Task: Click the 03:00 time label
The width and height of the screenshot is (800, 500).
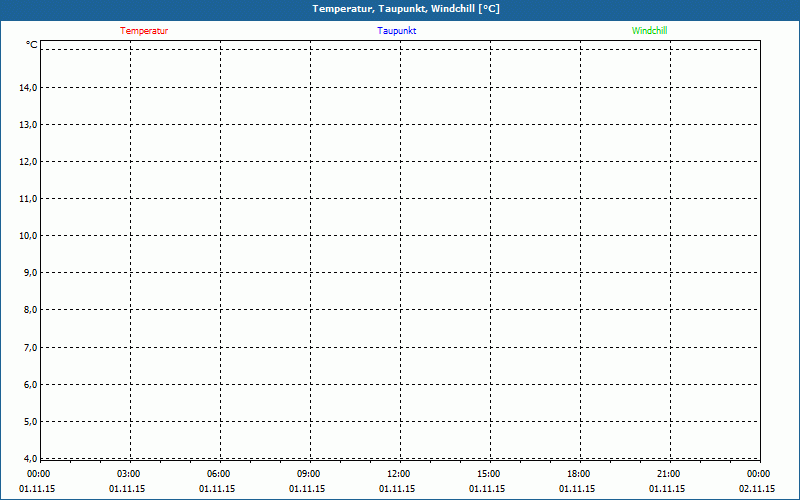Action: 129,474
